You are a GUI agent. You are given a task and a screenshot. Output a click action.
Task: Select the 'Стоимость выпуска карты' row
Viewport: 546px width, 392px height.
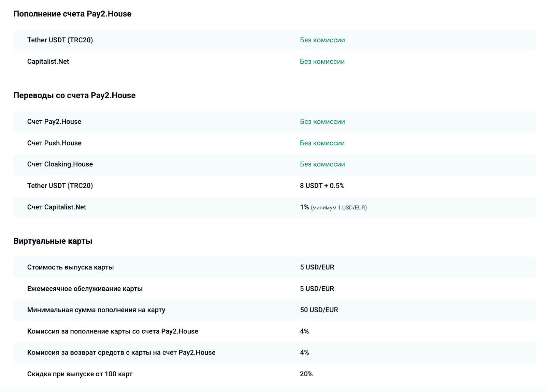70,267
